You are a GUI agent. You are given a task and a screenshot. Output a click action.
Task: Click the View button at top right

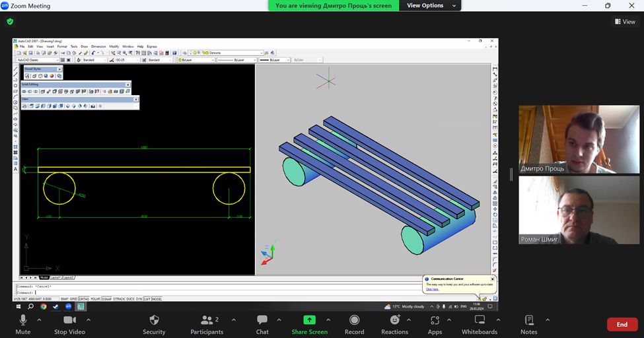pyautogui.click(x=624, y=22)
